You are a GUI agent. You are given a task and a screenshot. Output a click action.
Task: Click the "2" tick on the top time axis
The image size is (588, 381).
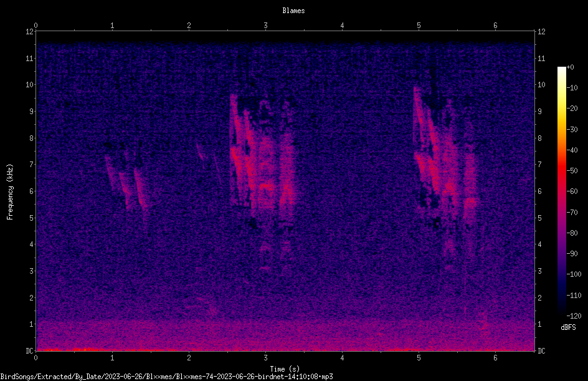pyautogui.click(x=189, y=26)
